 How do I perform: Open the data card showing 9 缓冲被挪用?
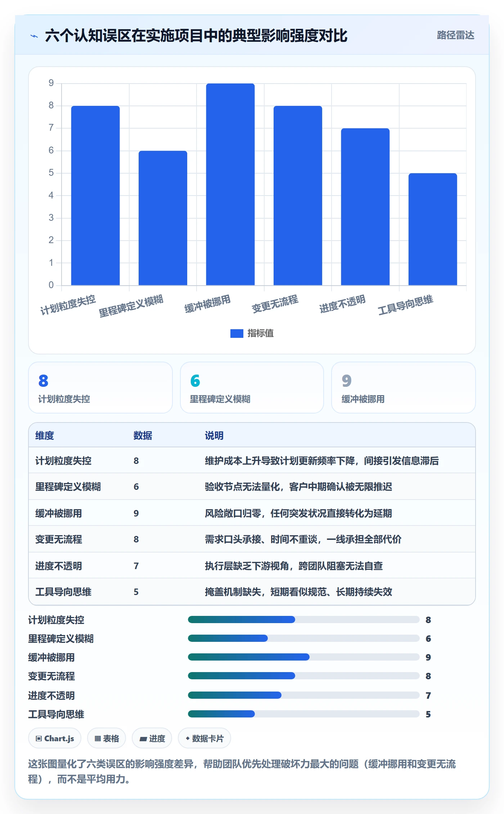tap(404, 388)
